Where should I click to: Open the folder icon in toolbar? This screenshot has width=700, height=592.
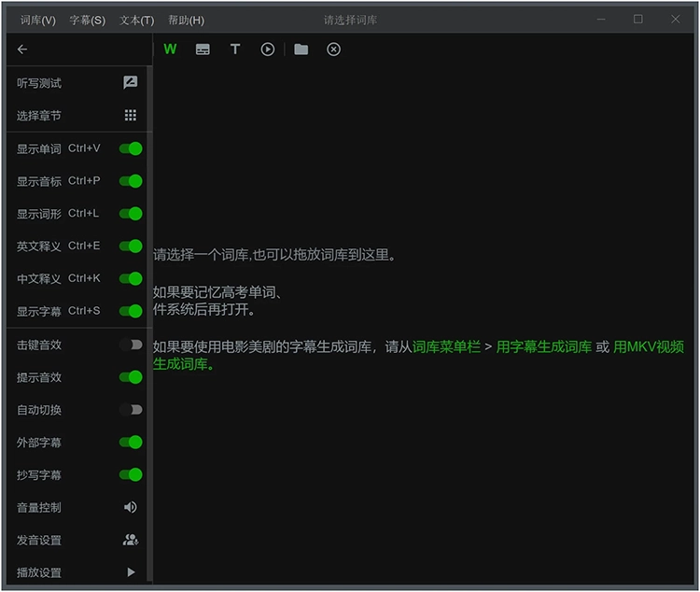point(301,49)
